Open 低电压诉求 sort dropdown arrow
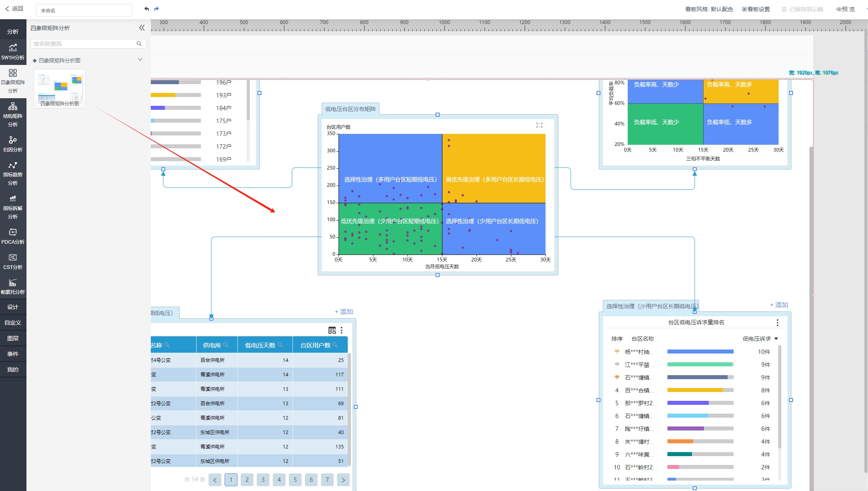Viewport: 868px width, 491px height. tap(776, 339)
